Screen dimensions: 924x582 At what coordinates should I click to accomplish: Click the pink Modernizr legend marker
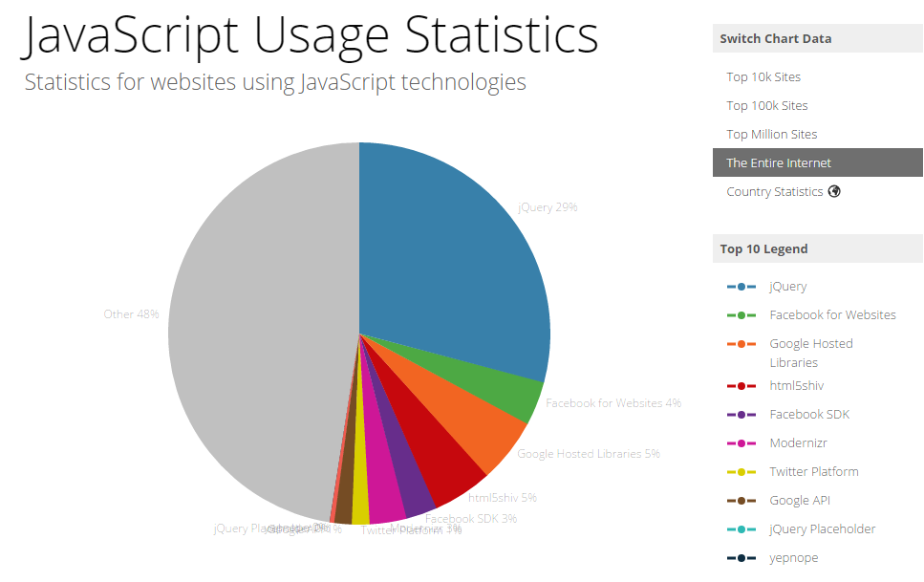[741, 443]
